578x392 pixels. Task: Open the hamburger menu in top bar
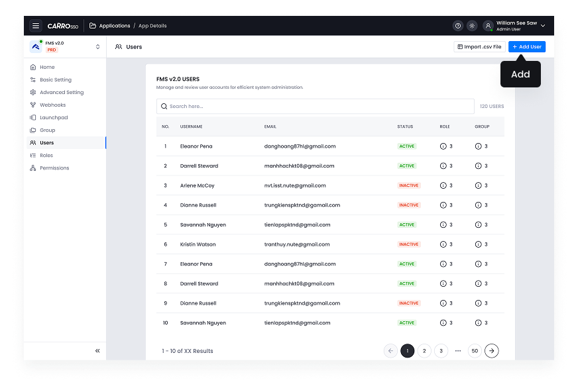pyautogui.click(x=36, y=26)
